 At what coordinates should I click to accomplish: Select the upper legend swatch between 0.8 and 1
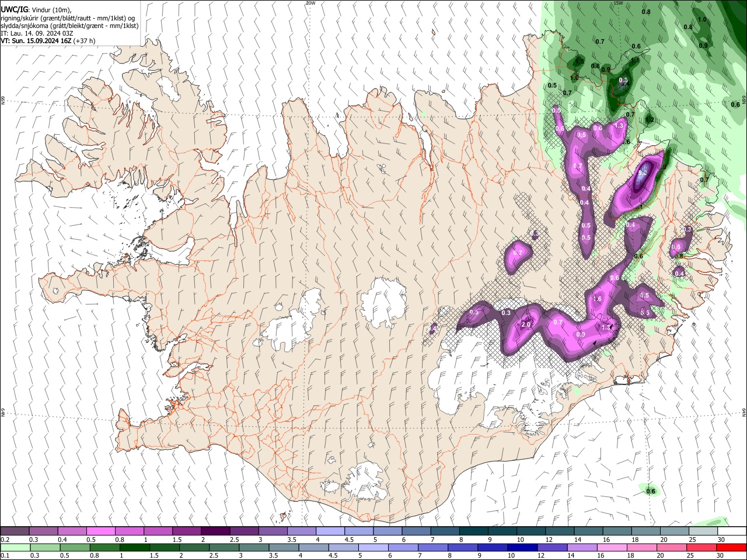129,531
